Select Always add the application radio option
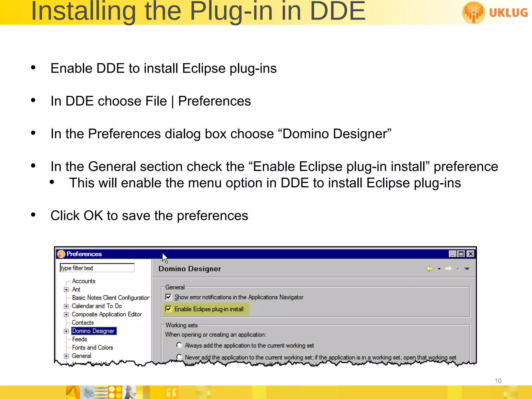This screenshot has width=532, height=399. click(179, 345)
